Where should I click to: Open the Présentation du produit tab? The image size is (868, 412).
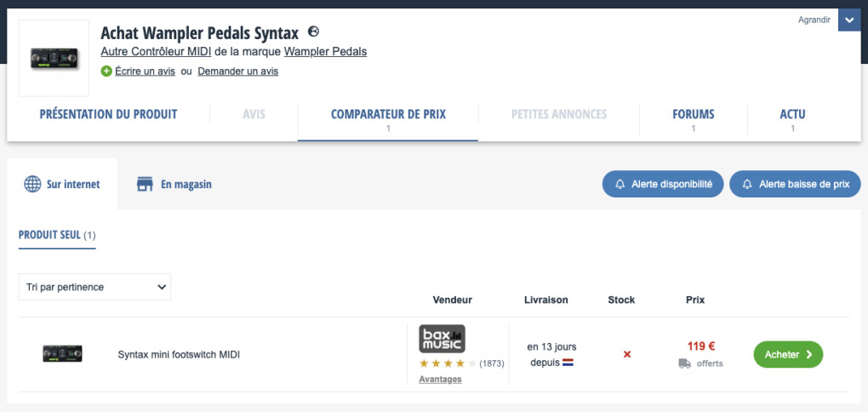[x=109, y=115]
